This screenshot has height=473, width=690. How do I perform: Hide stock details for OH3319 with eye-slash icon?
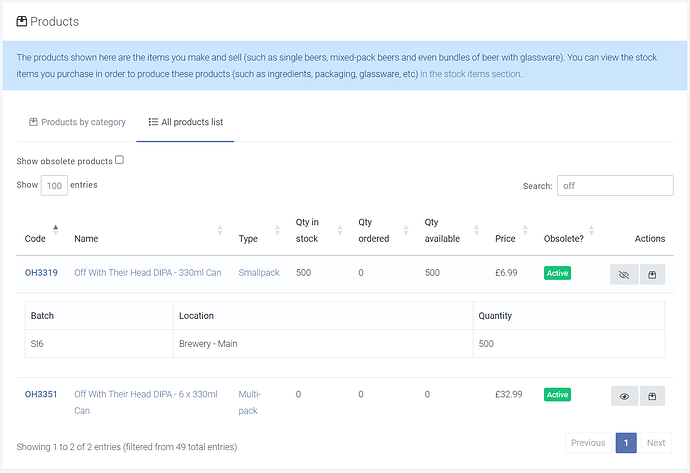pyautogui.click(x=624, y=274)
